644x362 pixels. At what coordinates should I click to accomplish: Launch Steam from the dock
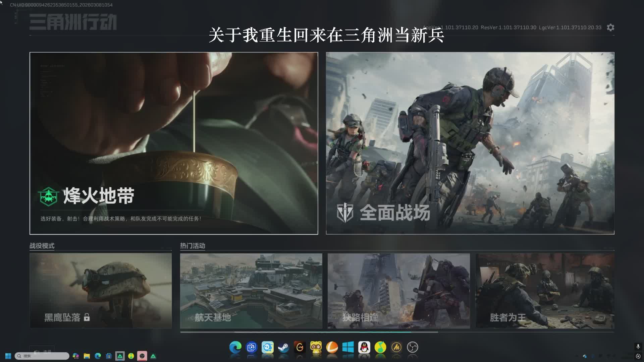click(x=284, y=348)
